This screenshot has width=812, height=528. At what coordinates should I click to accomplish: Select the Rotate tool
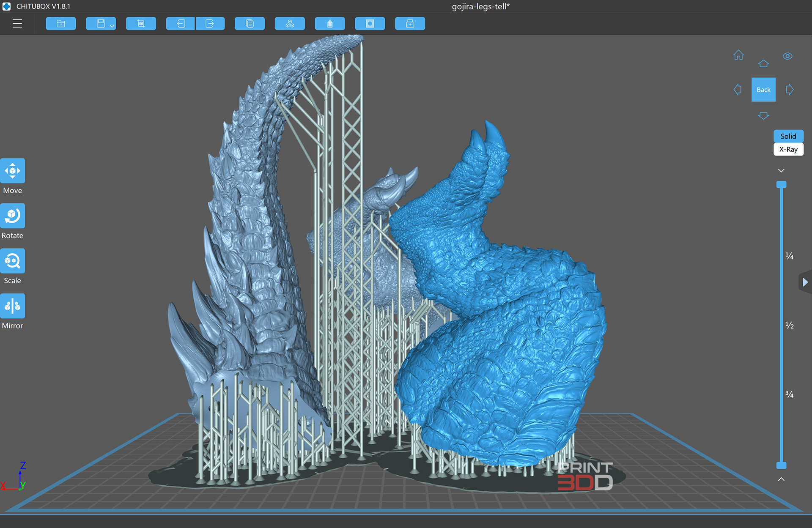click(x=13, y=216)
